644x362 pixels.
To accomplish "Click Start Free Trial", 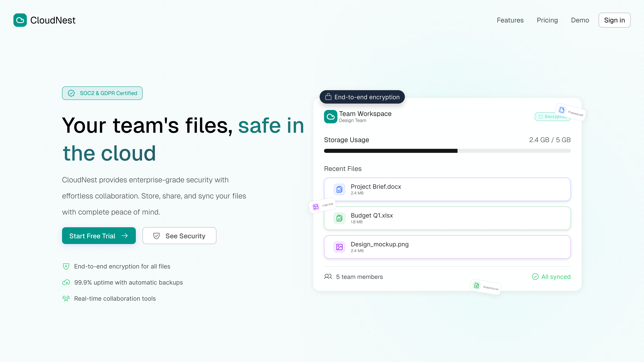I will click(99, 236).
